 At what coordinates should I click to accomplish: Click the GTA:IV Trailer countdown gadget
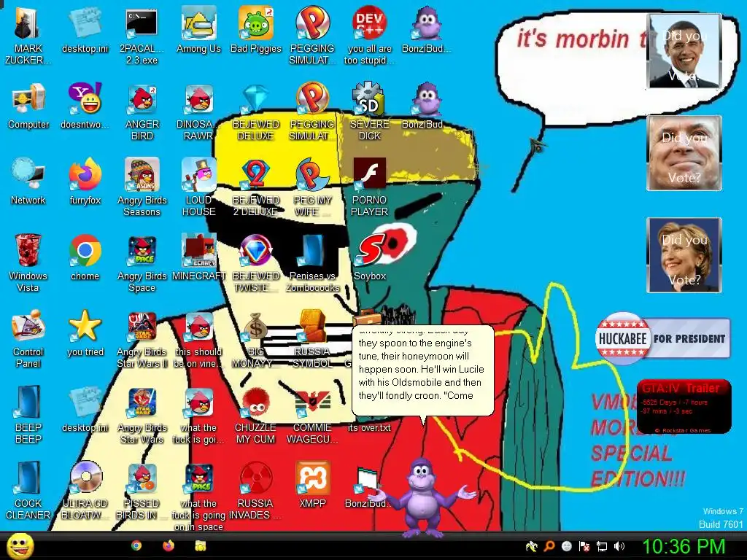click(x=684, y=406)
